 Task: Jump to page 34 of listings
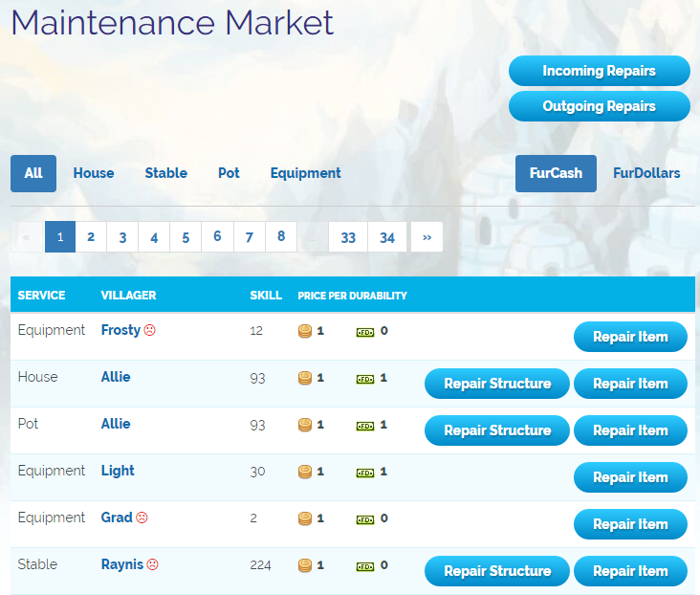point(387,237)
